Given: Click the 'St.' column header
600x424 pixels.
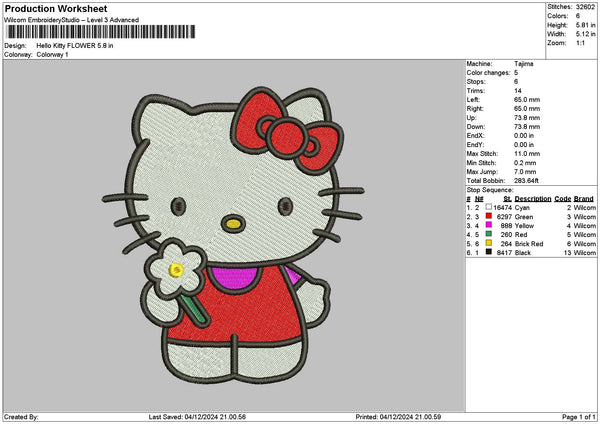Looking at the screenshot, I should tap(507, 199).
